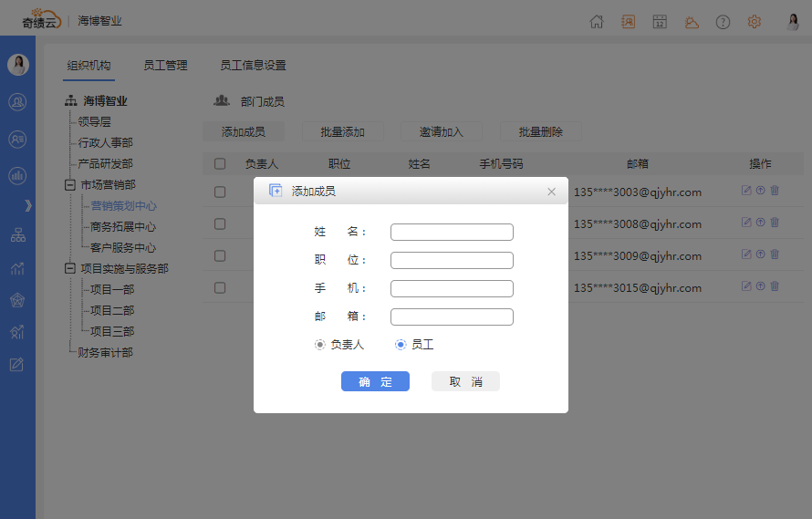Edit the member with email 135****3015@qjyhr.com

(x=746, y=286)
